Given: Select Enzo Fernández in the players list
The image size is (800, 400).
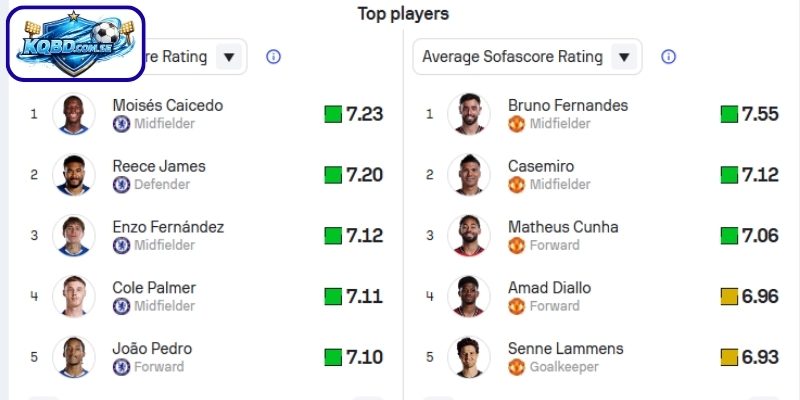Looking at the screenshot, I should (x=167, y=227).
